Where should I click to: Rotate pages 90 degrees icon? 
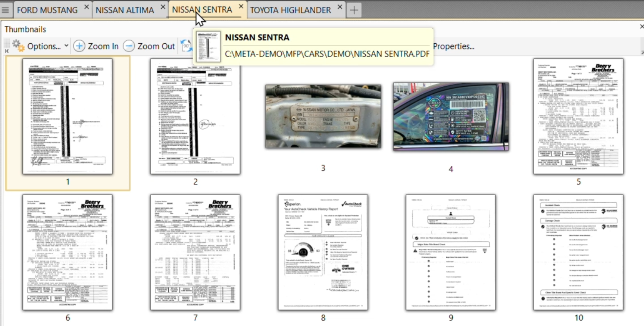186,46
